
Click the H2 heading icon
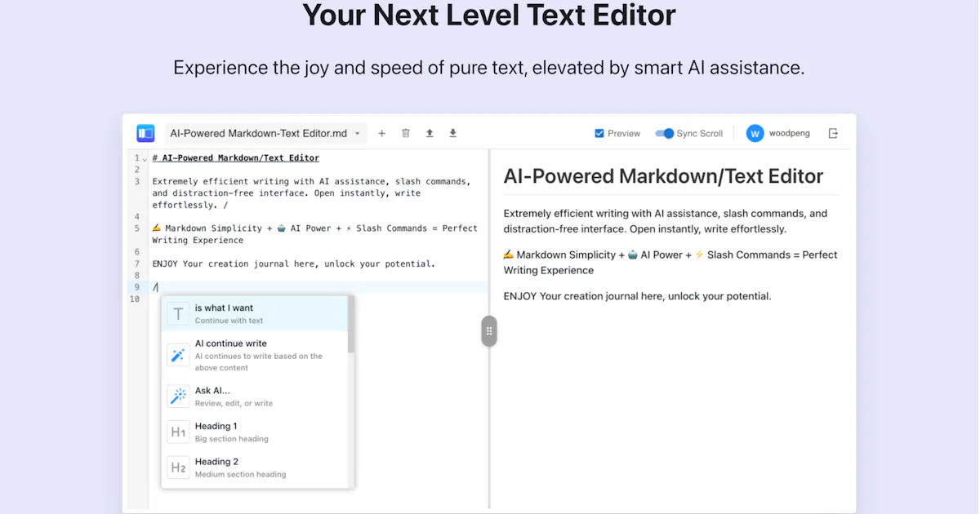click(178, 467)
